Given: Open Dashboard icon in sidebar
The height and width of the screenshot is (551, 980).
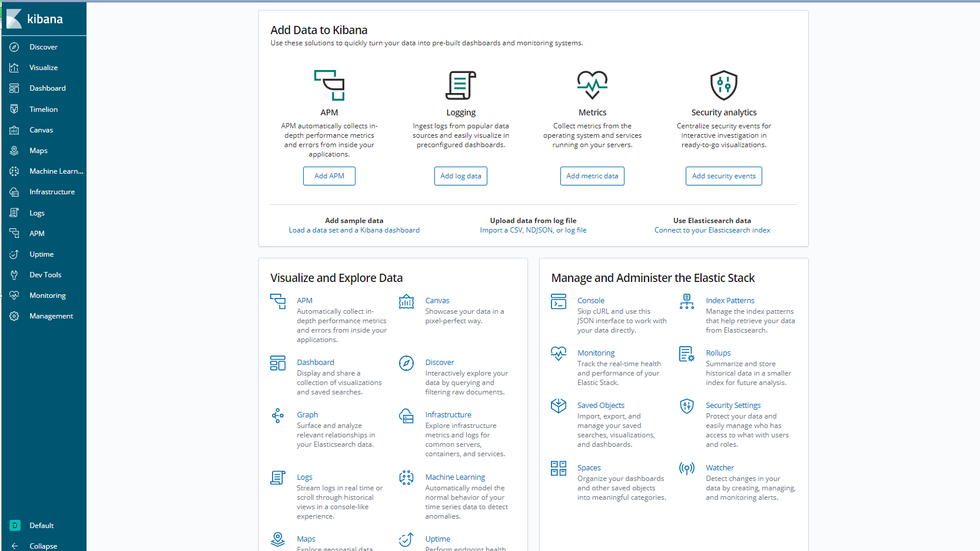Looking at the screenshot, I should [15, 88].
